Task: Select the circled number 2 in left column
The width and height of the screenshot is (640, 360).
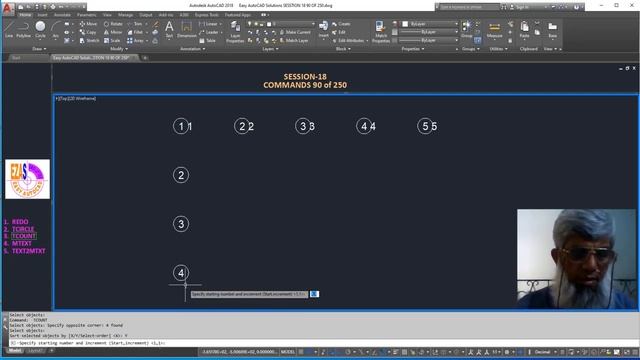Action: pyautogui.click(x=181, y=175)
